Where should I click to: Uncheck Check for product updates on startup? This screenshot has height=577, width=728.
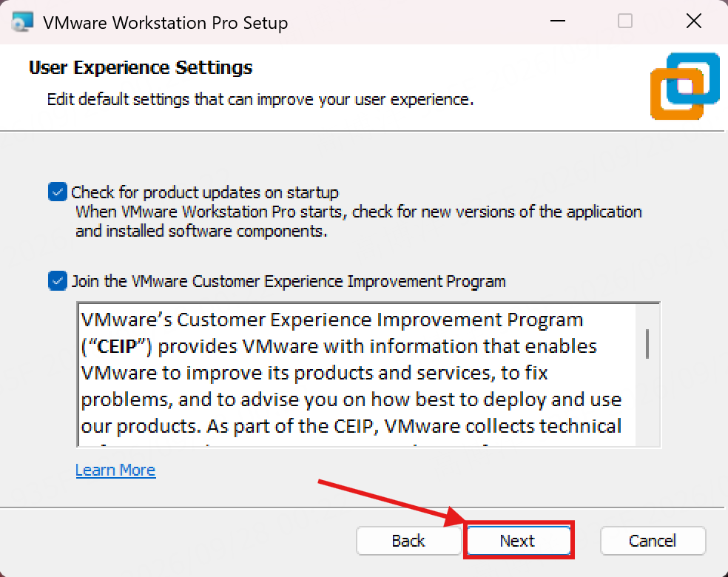click(x=58, y=192)
